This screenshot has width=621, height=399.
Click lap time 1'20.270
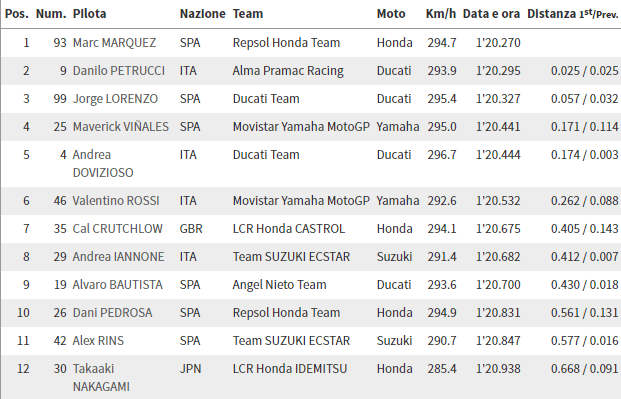click(498, 43)
